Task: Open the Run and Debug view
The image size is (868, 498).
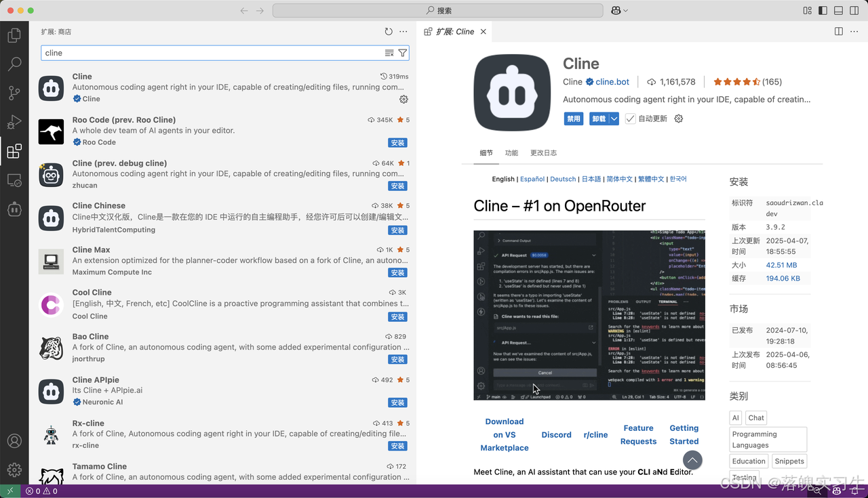Action: click(14, 123)
